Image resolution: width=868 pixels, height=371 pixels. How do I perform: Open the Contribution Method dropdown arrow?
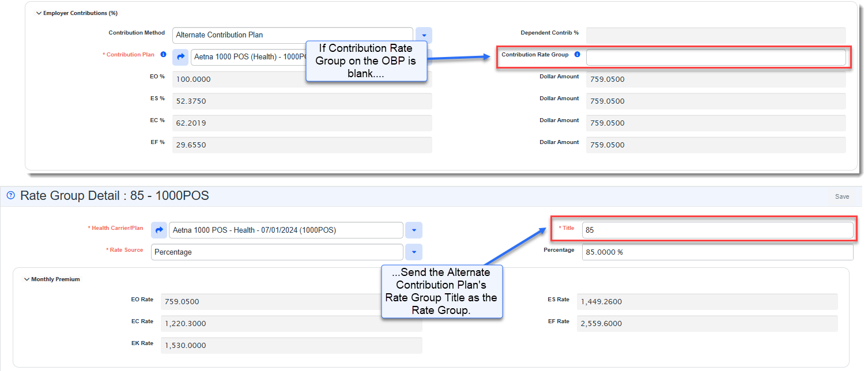tap(424, 35)
